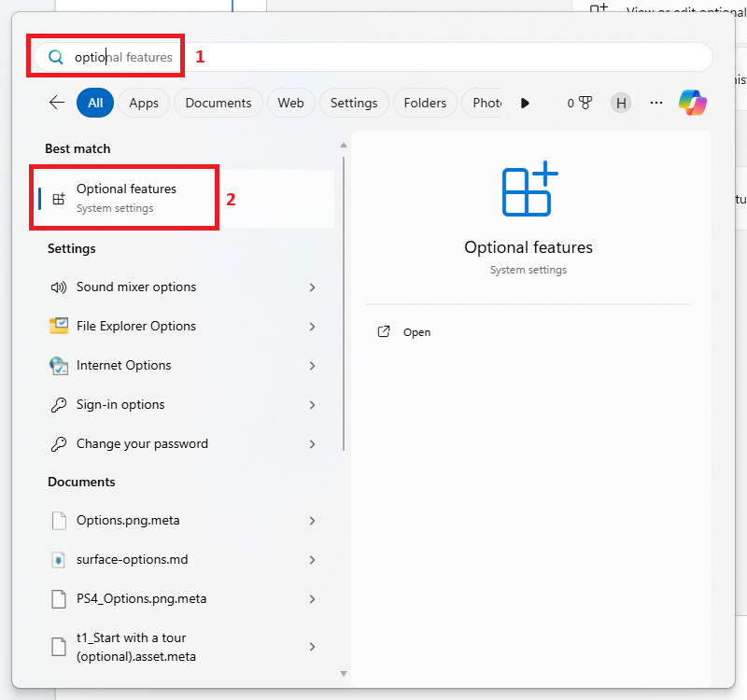Switch to the Apps filter tab

(x=144, y=103)
